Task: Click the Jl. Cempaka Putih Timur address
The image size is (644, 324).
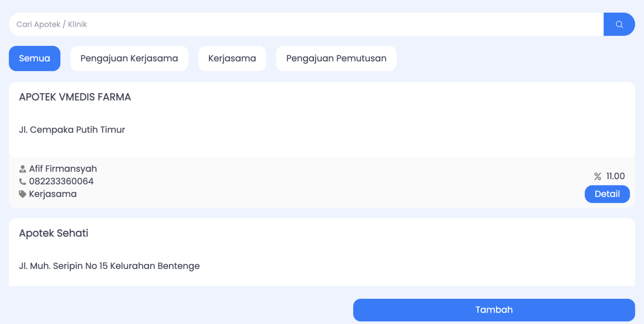Action: (x=72, y=129)
